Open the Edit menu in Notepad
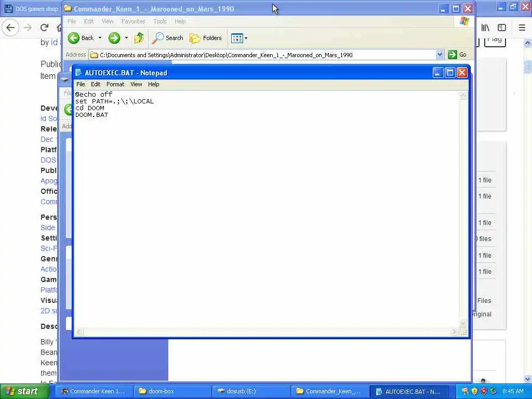532x399 pixels. click(96, 84)
